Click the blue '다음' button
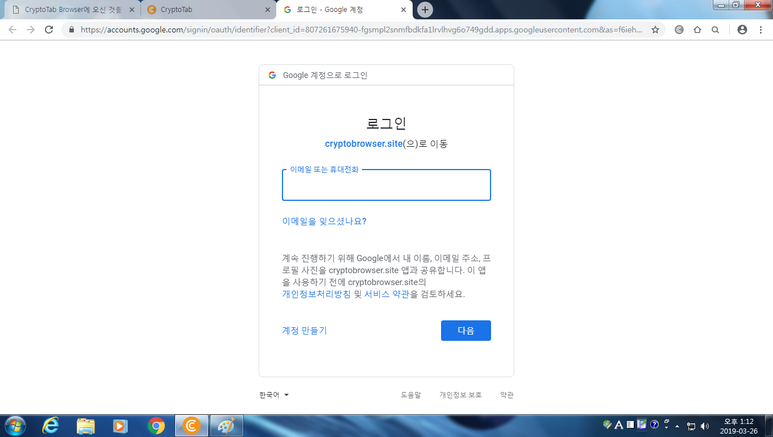Image resolution: width=773 pixels, height=437 pixels. click(x=466, y=330)
